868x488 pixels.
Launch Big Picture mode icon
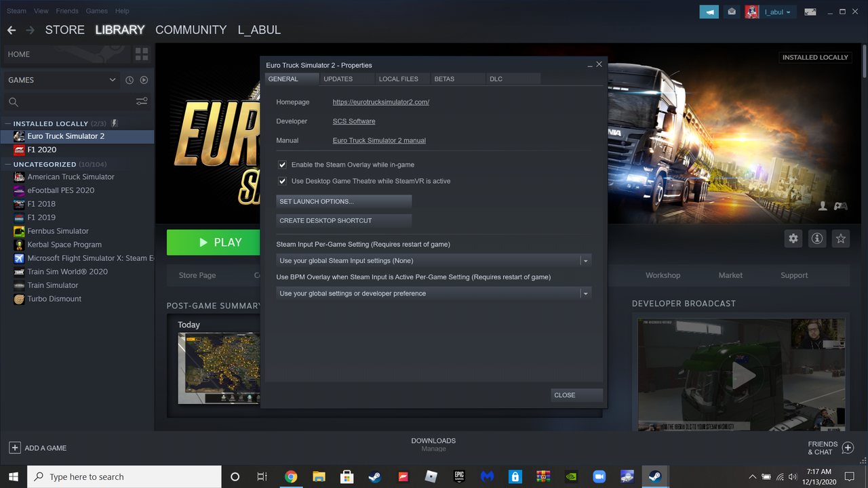(810, 12)
